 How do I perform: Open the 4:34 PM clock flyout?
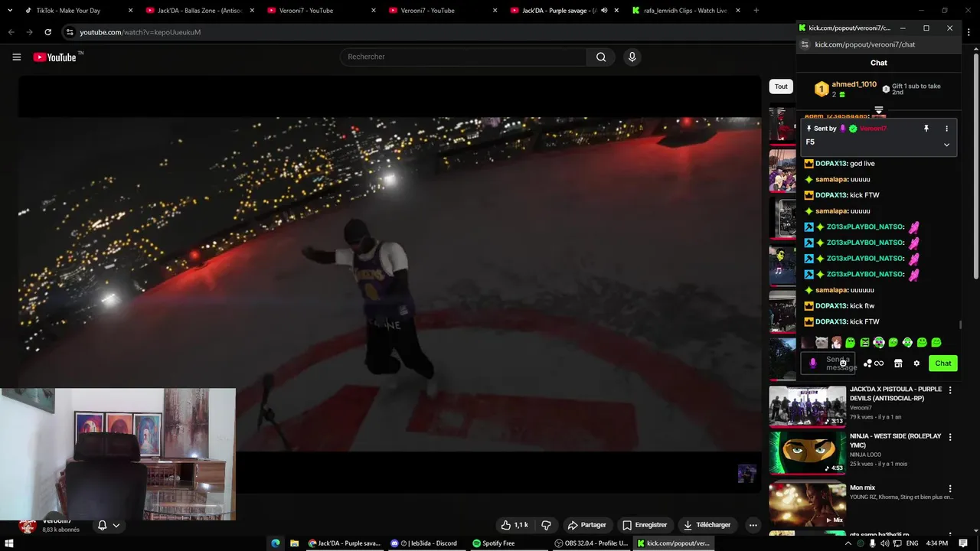936,543
